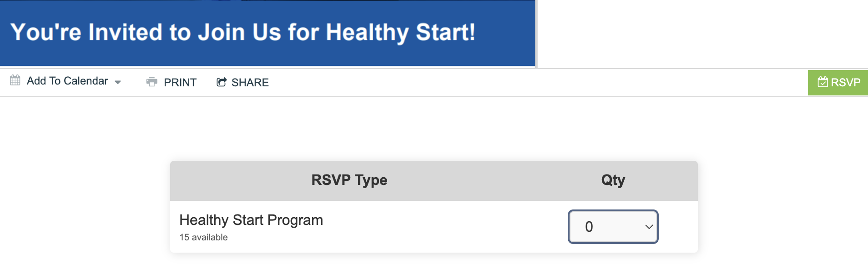The image size is (868, 279).
Task: Click the Add To Calendar text label
Action: pyautogui.click(x=67, y=81)
